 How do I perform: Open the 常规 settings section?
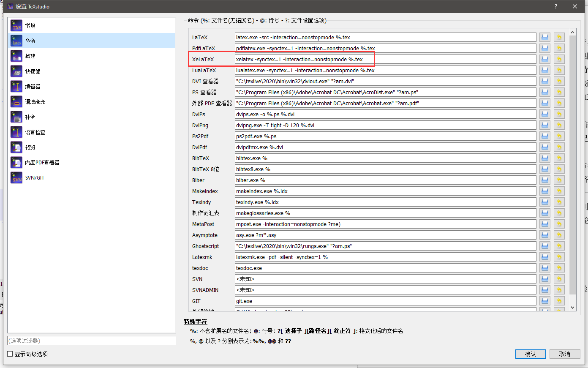point(30,25)
